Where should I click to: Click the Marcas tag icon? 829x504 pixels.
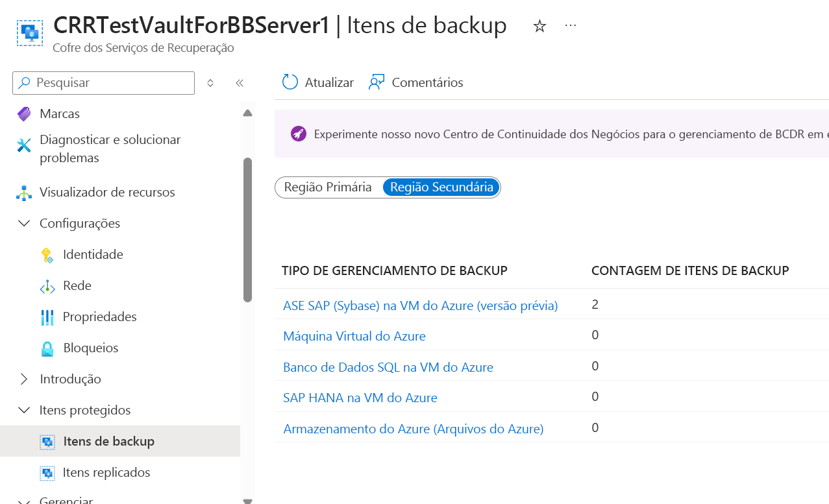[x=24, y=114]
